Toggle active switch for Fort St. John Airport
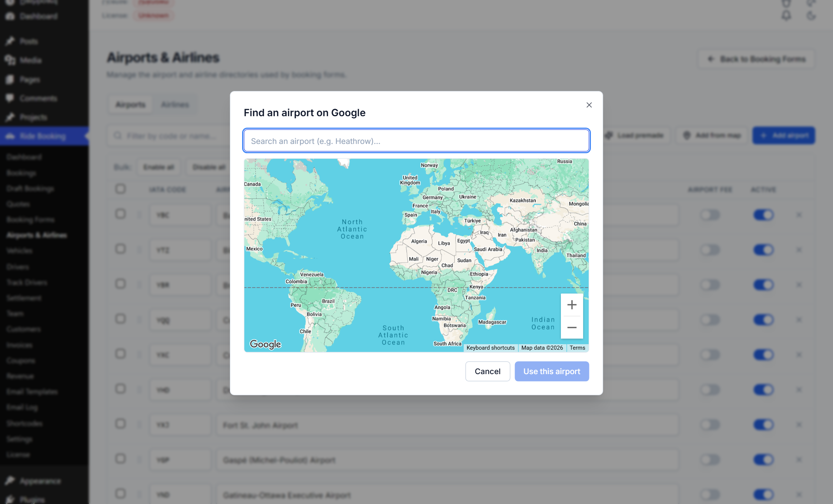The height and width of the screenshot is (504, 833). [x=763, y=425]
